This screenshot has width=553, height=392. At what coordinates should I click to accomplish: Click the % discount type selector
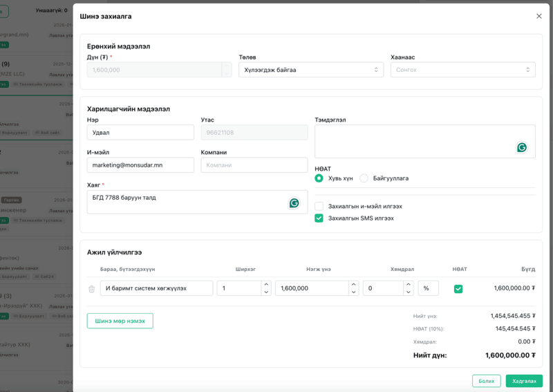coord(428,288)
